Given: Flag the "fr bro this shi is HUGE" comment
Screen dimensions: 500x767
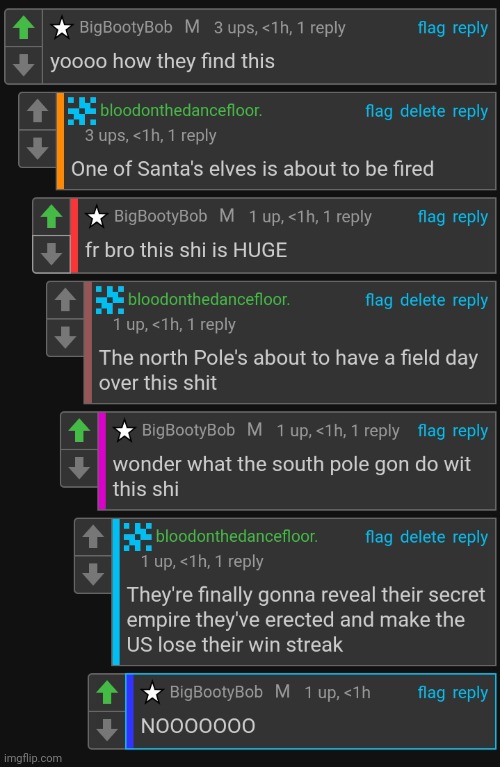Looking at the screenshot, I should click(x=432, y=217).
